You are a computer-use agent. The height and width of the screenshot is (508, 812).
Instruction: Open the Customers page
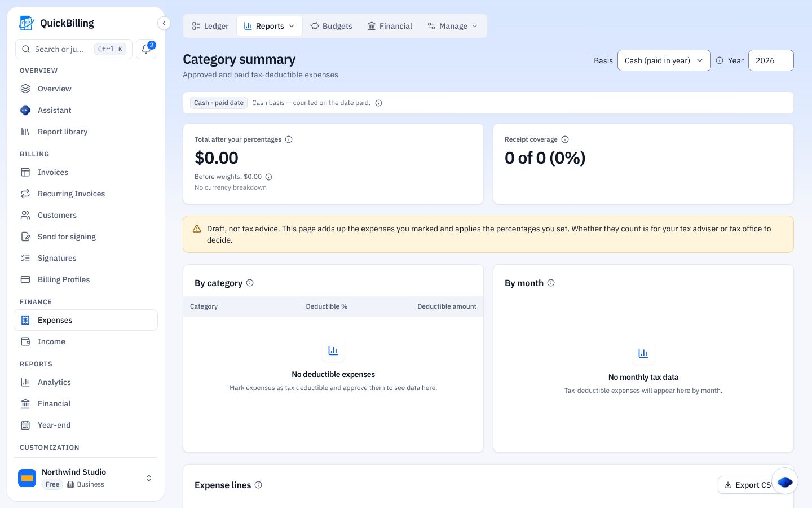86,215
